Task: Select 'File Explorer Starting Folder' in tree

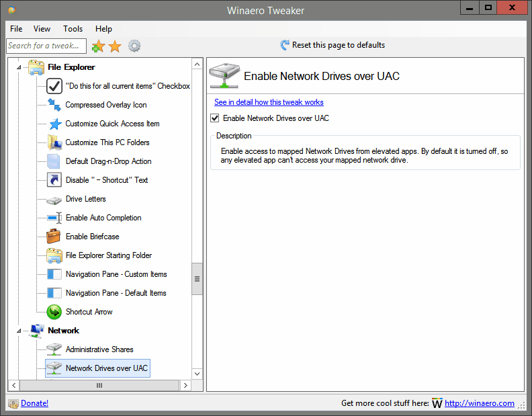Action: pos(109,255)
